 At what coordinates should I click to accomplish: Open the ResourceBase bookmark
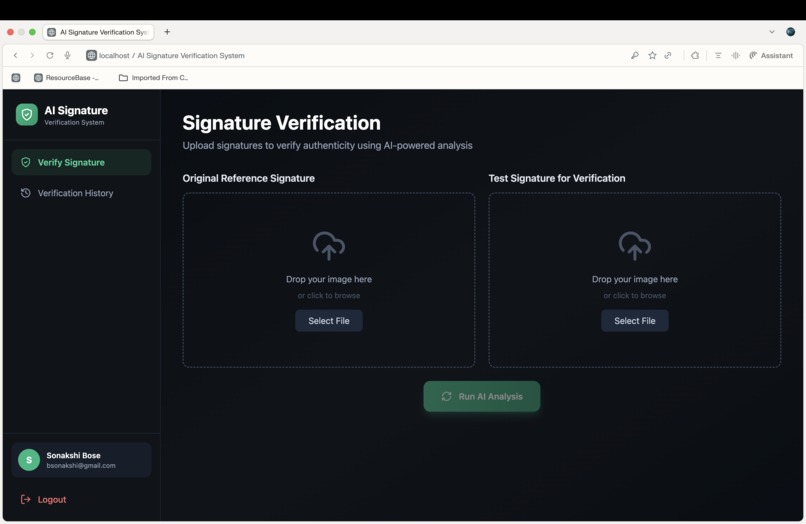(66, 78)
